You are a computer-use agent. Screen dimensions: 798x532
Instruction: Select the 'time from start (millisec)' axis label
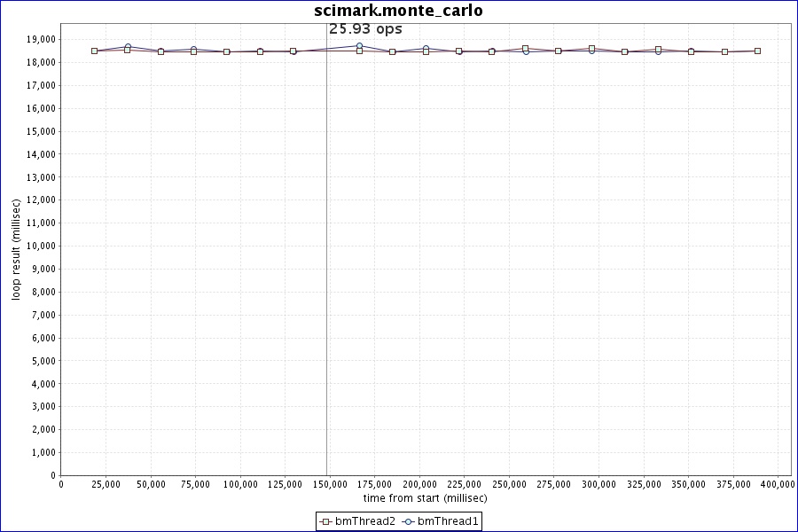click(419, 498)
